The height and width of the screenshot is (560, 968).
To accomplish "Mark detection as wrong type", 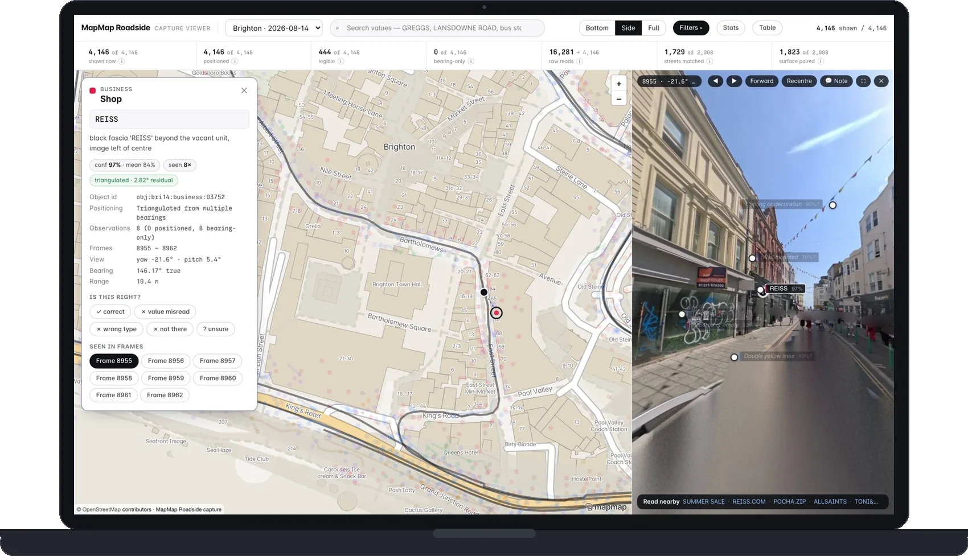I will click(x=116, y=329).
